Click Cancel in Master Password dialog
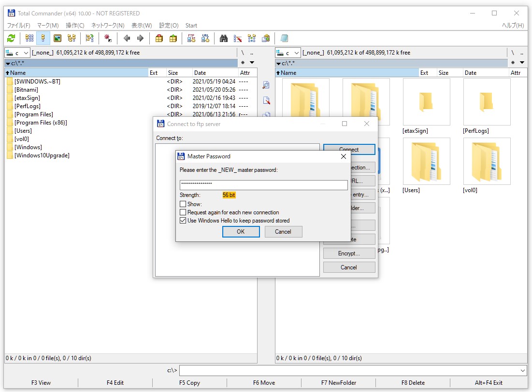 283,232
